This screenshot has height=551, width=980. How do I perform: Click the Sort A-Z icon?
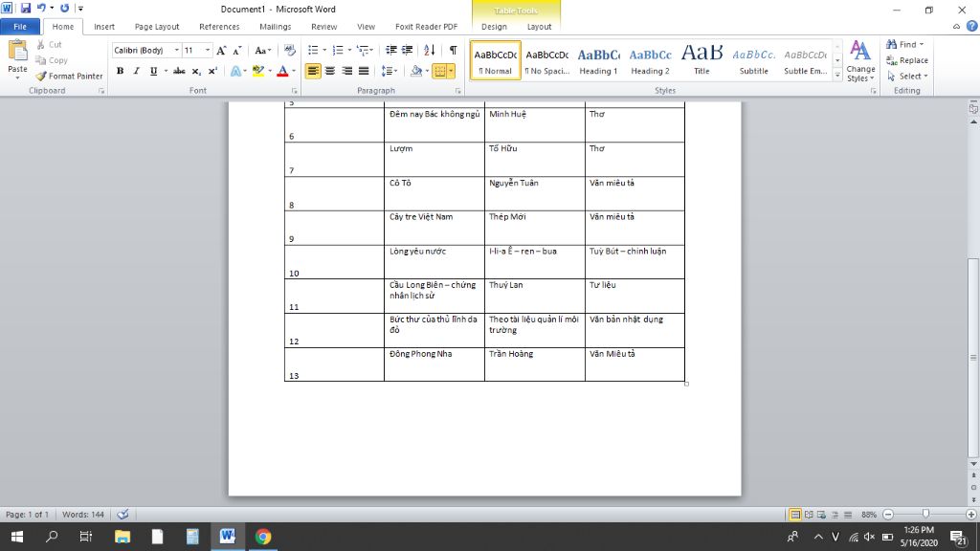pos(430,50)
